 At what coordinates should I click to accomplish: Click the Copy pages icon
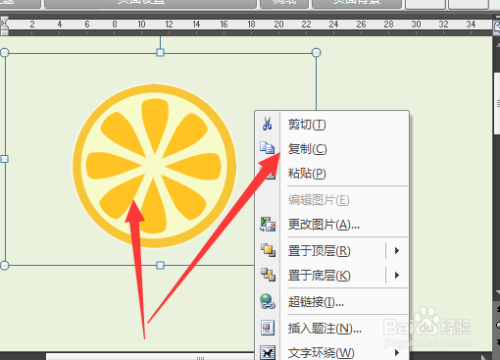(267, 148)
